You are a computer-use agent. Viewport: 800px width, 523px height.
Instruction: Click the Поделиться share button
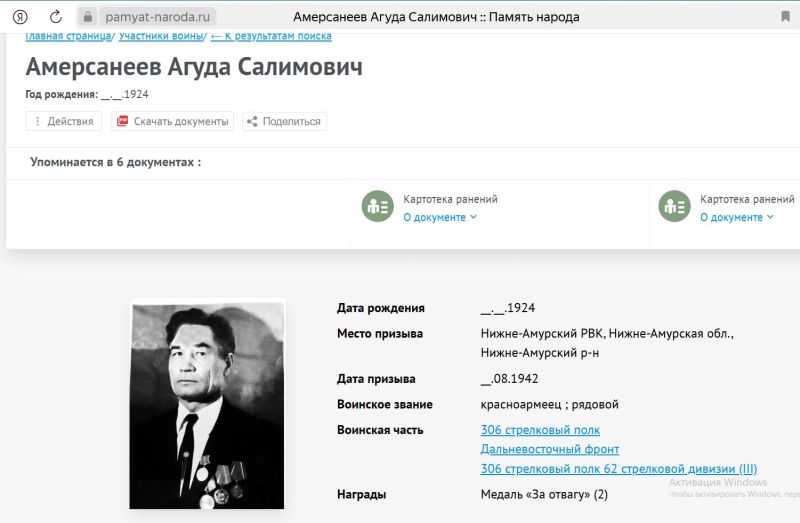pyautogui.click(x=284, y=122)
